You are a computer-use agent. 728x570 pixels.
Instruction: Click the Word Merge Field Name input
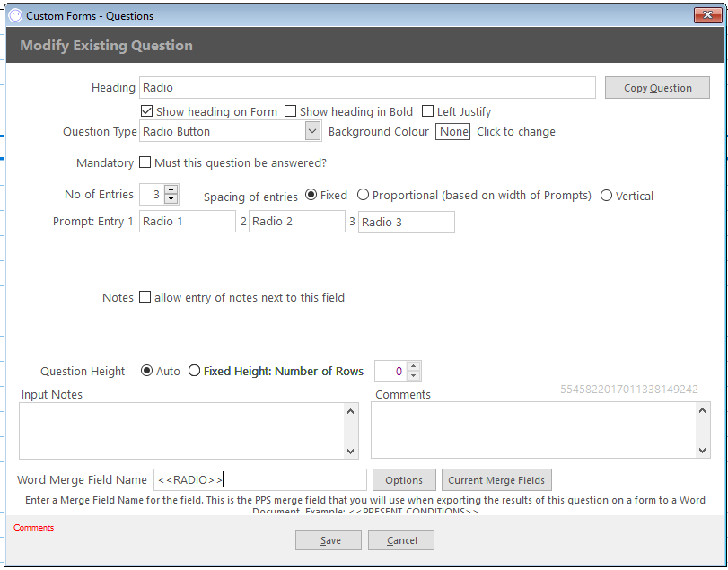260,480
